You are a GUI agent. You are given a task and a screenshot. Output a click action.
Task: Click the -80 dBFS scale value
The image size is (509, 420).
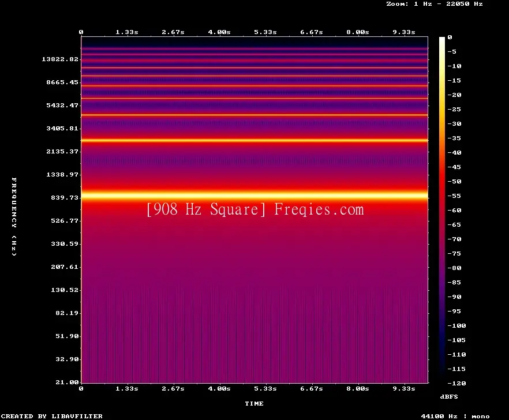tap(454, 268)
